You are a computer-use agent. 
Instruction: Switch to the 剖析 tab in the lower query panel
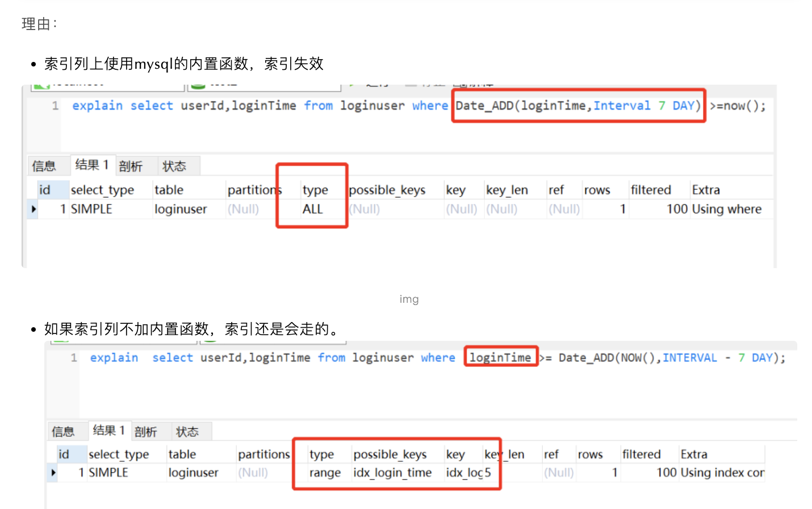pos(145,432)
